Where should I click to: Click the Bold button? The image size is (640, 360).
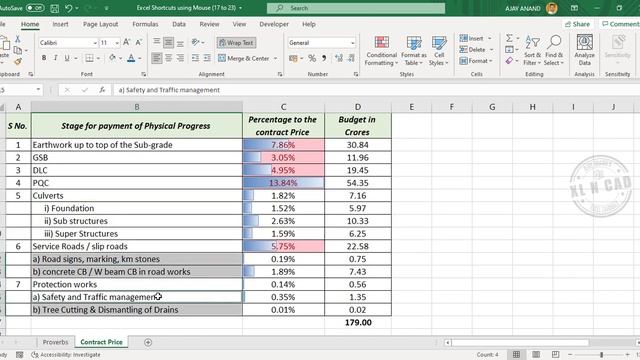coord(44,58)
